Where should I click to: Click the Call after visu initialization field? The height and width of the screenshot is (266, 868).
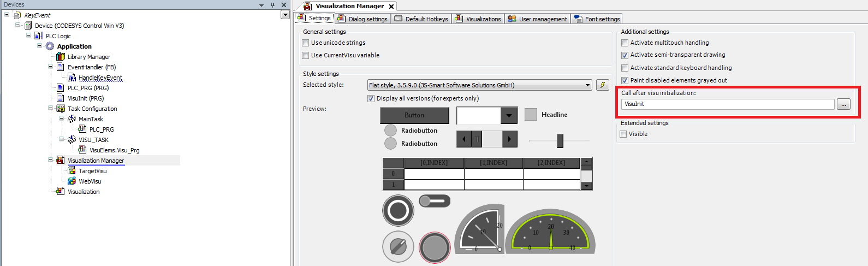727,104
